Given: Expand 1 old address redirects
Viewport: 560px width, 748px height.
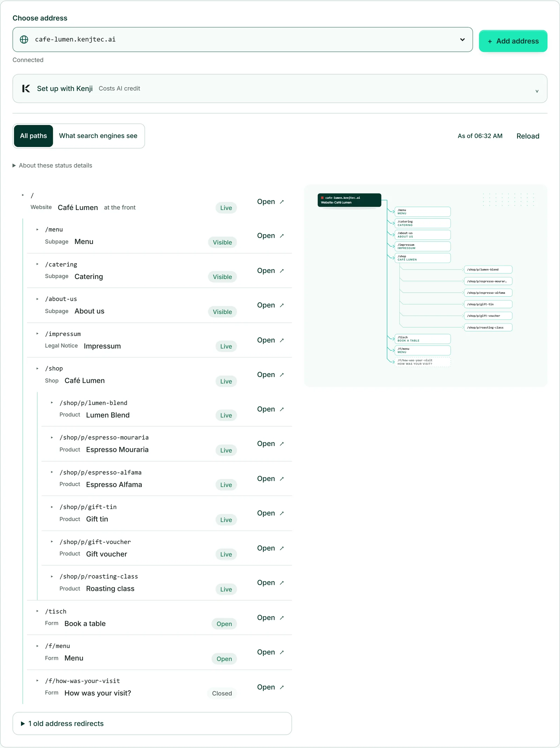Looking at the screenshot, I should click(x=152, y=723).
